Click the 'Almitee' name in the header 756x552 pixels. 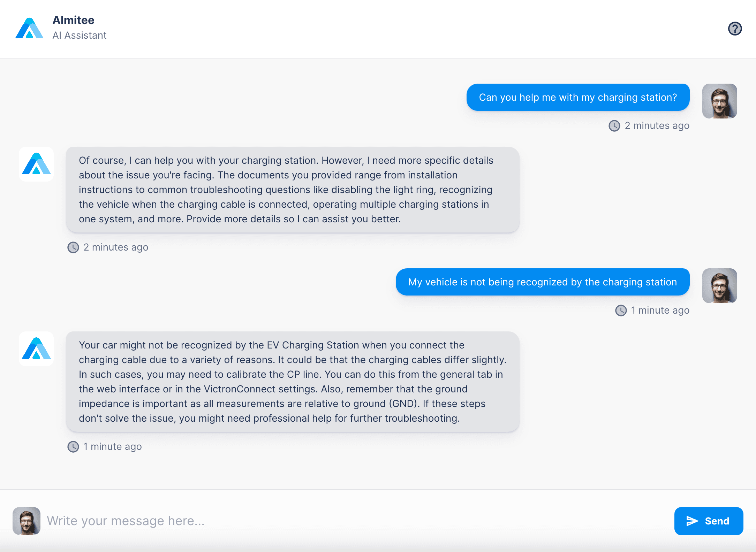click(73, 20)
